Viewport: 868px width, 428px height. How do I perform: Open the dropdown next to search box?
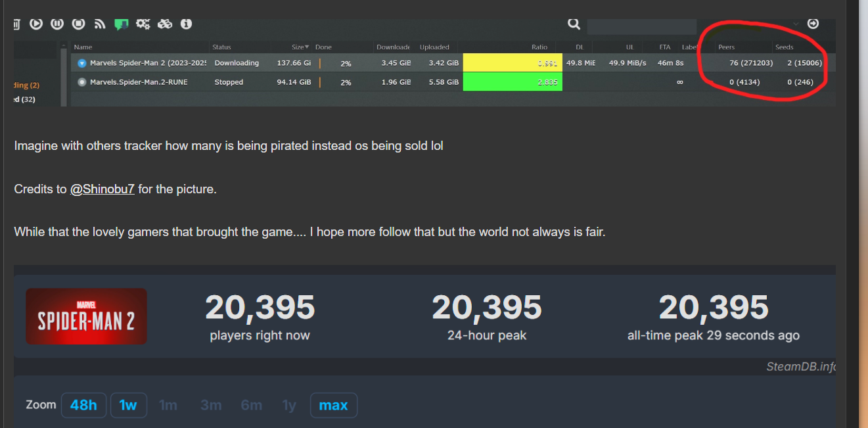click(x=796, y=24)
